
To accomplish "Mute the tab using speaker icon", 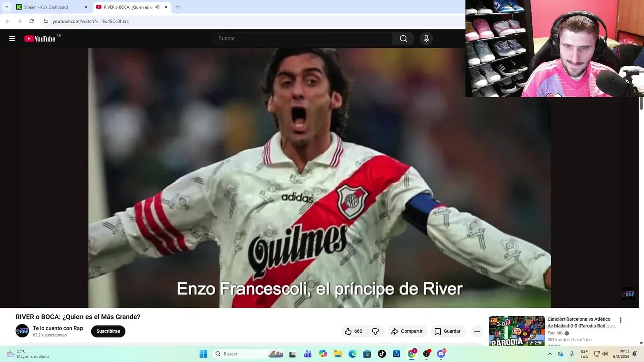I will point(157,7).
